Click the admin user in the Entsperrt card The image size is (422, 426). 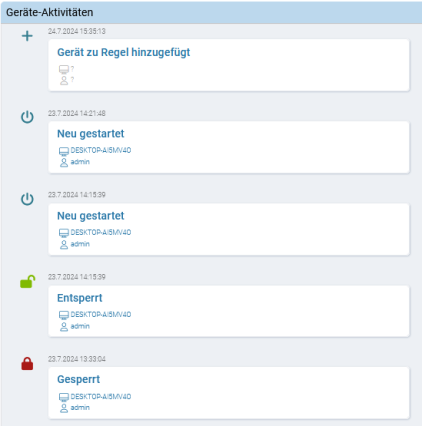click(80, 326)
